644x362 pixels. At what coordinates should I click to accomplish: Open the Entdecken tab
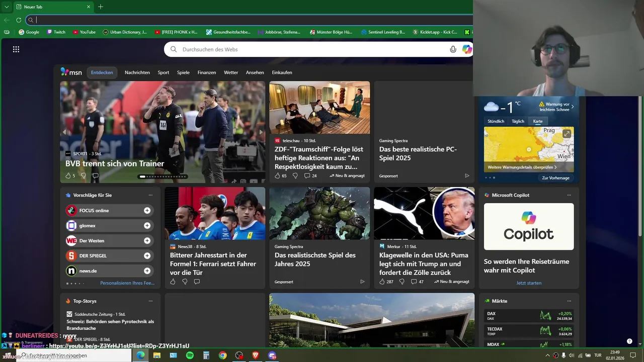(102, 72)
